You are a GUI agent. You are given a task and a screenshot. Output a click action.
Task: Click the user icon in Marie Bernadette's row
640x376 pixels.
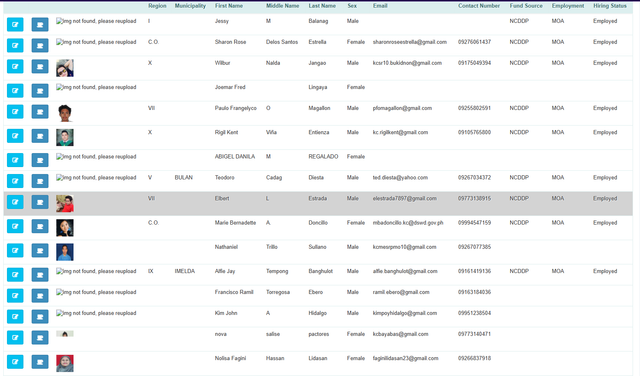click(40, 226)
